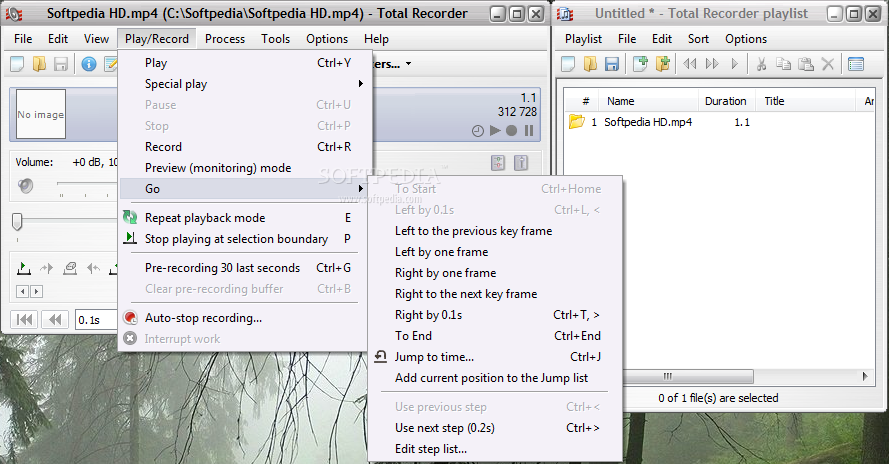Viewport: 889px width, 464px height.
Task: Choose Add current position to the Jump list
Action: [x=495, y=378]
